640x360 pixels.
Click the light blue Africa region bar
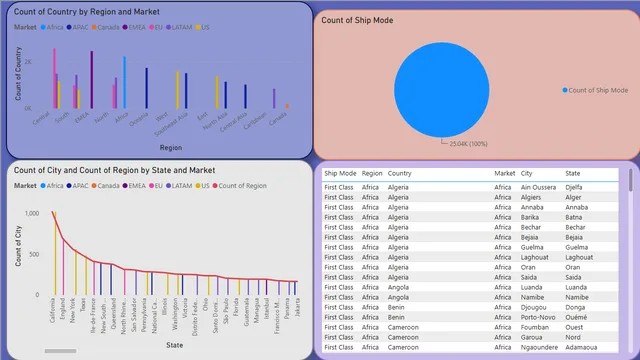tap(124, 82)
